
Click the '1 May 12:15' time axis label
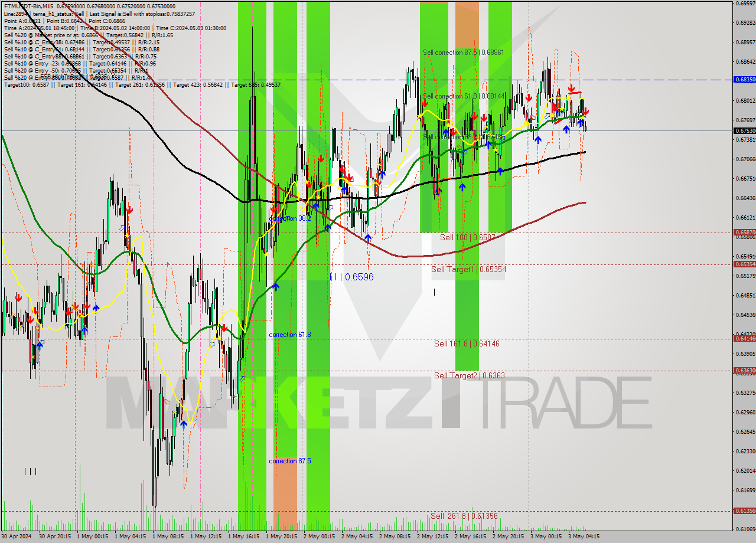(206, 537)
